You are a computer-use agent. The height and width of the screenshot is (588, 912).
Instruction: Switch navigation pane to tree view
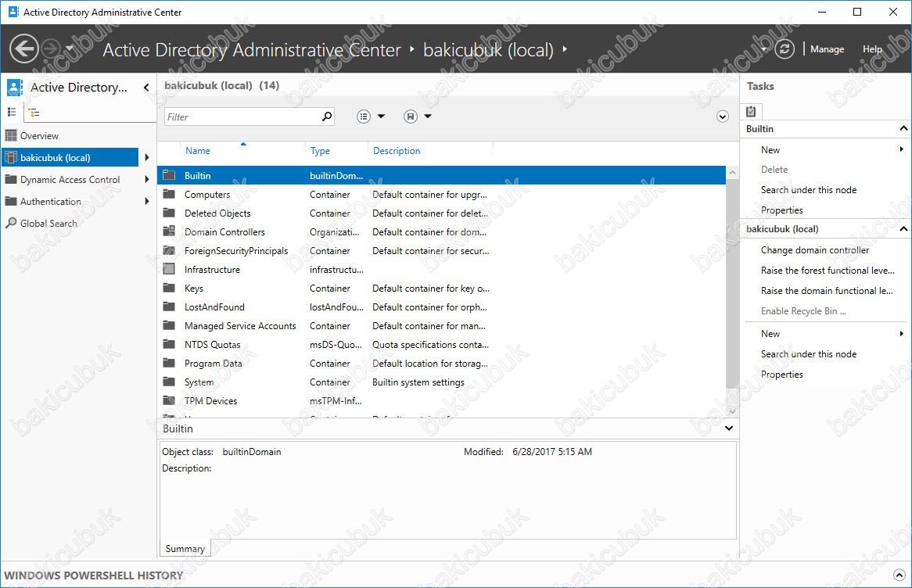34,113
